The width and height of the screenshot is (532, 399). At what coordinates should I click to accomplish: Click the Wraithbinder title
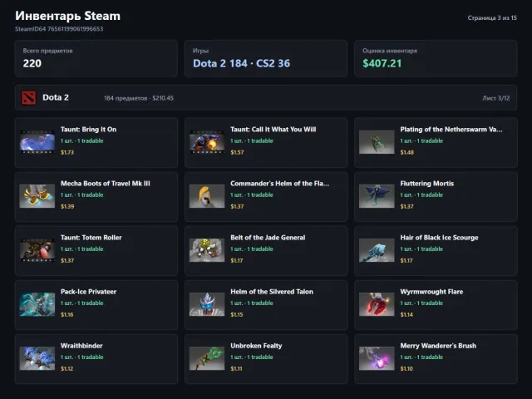[81, 346]
